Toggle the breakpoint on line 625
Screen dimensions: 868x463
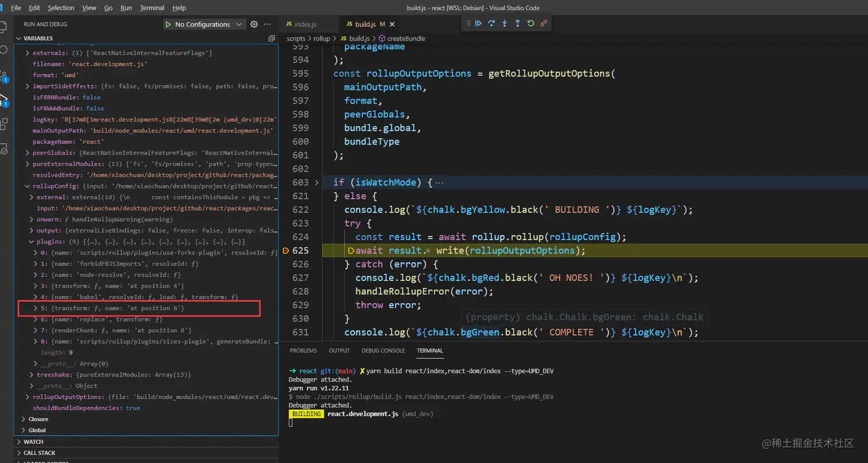coord(286,250)
